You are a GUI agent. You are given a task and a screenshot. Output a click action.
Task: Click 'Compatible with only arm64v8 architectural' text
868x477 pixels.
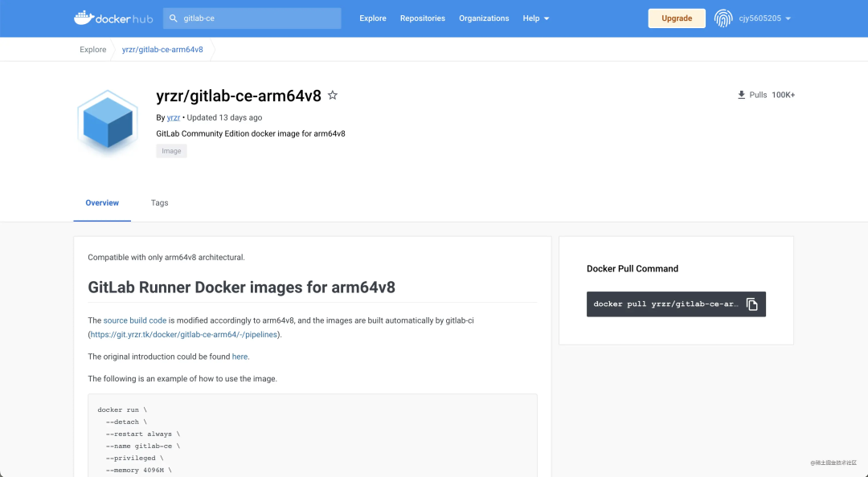[166, 257]
